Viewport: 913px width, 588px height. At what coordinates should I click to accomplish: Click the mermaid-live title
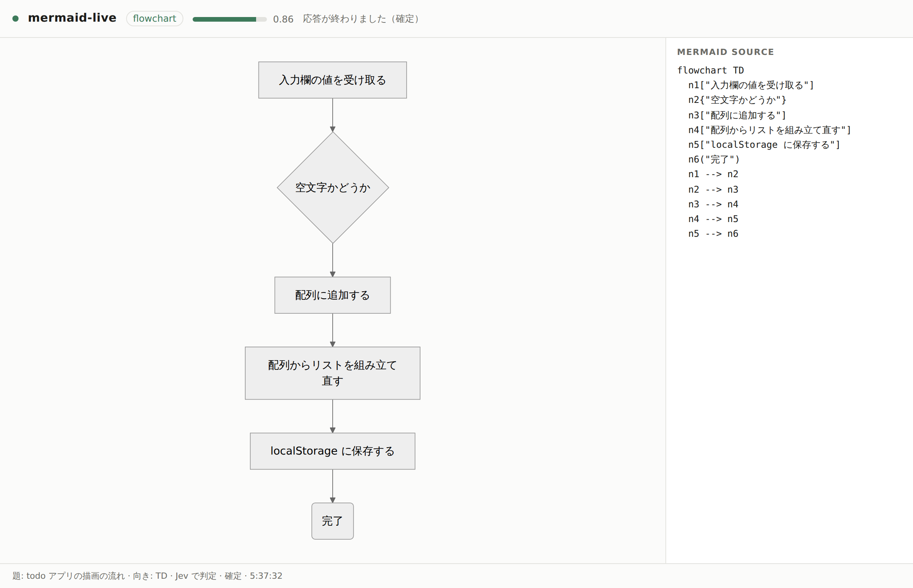(x=72, y=18)
